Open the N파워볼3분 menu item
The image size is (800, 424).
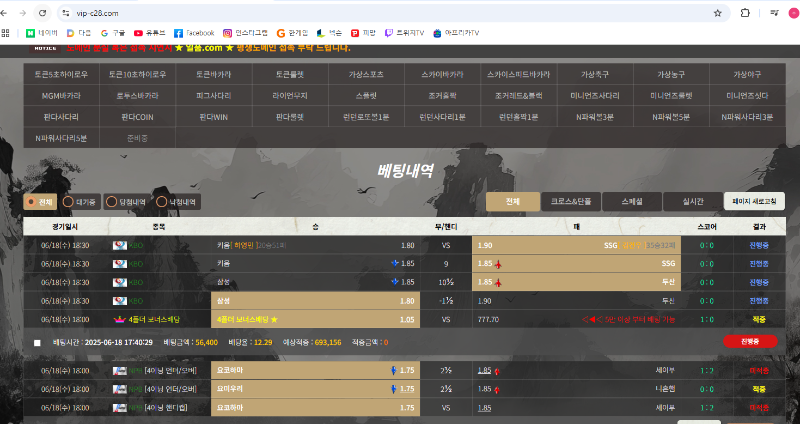[595, 117]
